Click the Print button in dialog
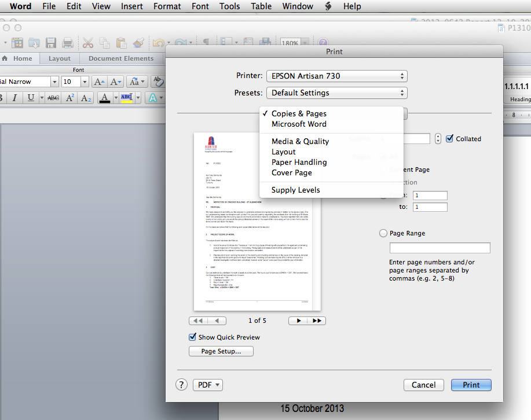531x420 pixels. (471, 385)
